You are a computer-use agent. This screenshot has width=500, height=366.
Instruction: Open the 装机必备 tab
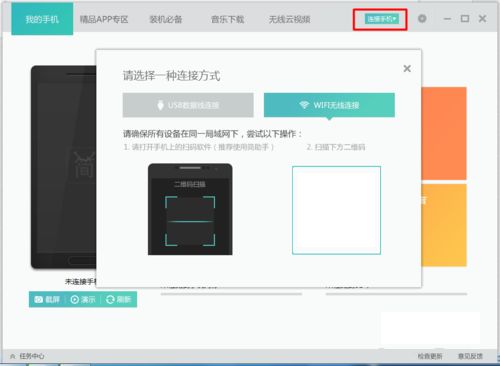coord(166,19)
